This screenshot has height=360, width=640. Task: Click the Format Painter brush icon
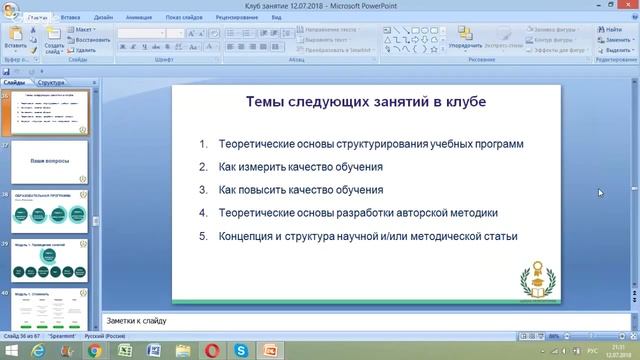33,50
